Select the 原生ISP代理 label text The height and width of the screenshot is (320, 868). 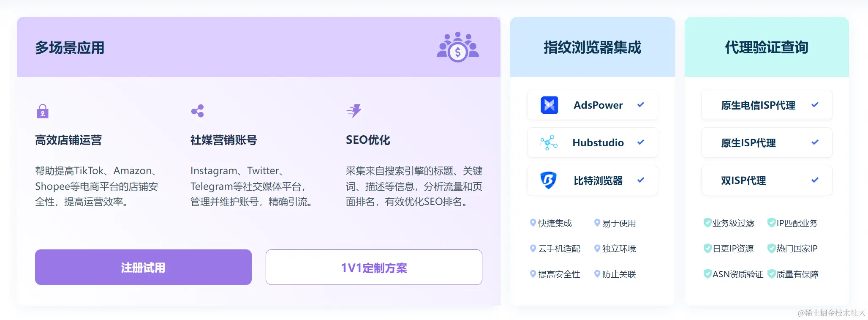748,143
